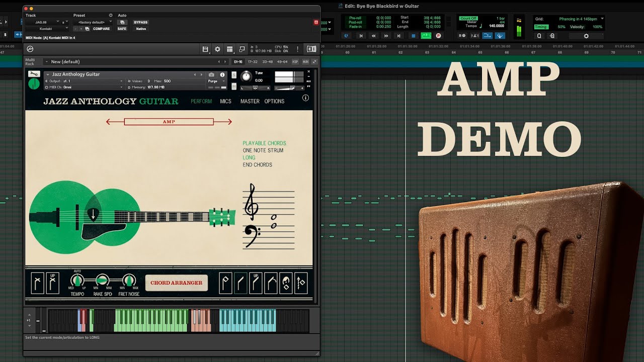Viewport: 644px width, 362px height.
Task: Open Kontakt settings gear icon
Action: (x=217, y=49)
